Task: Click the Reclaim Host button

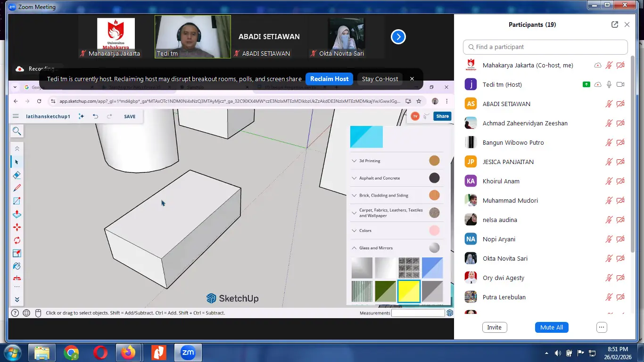Action: 329,79
